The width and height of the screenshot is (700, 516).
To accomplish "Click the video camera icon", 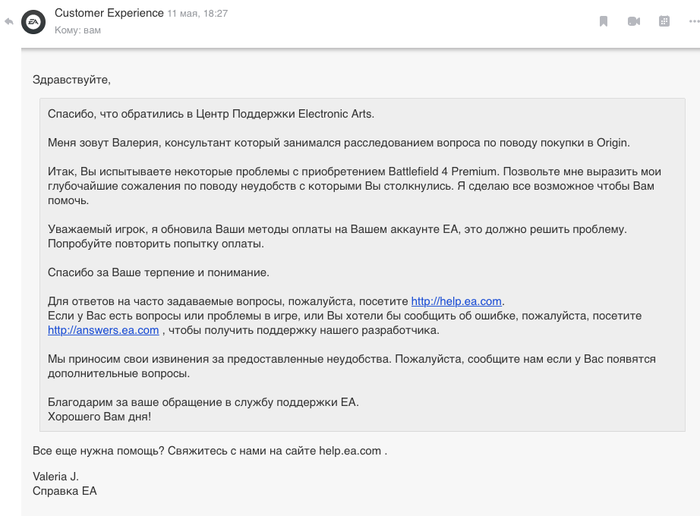I will [x=633, y=21].
